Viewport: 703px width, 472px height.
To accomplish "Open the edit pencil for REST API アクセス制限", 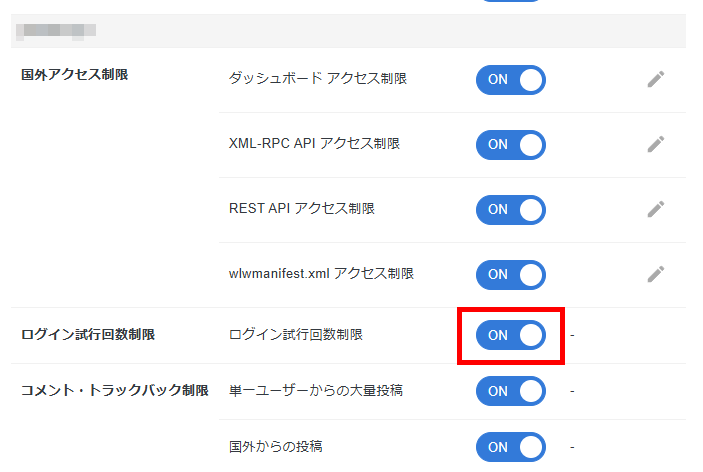I will tap(655, 209).
